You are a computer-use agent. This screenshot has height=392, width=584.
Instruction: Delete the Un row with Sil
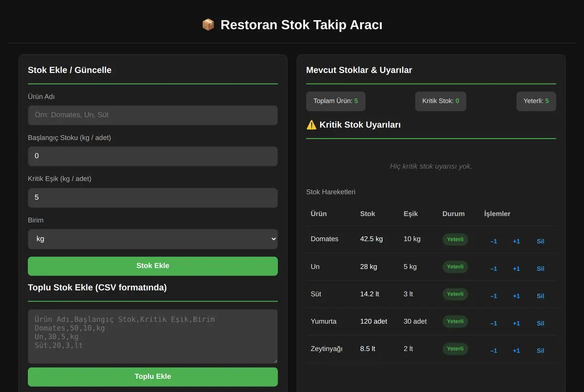click(x=540, y=268)
